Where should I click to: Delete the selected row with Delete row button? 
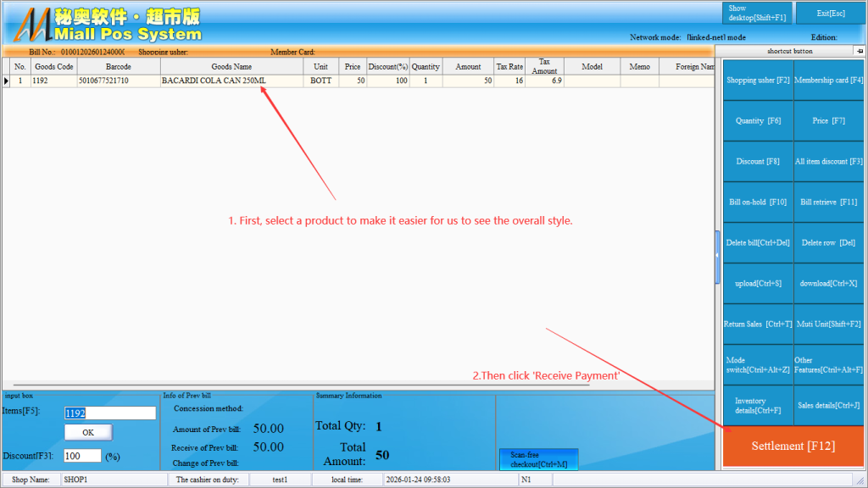pyautogui.click(x=828, y=243)
